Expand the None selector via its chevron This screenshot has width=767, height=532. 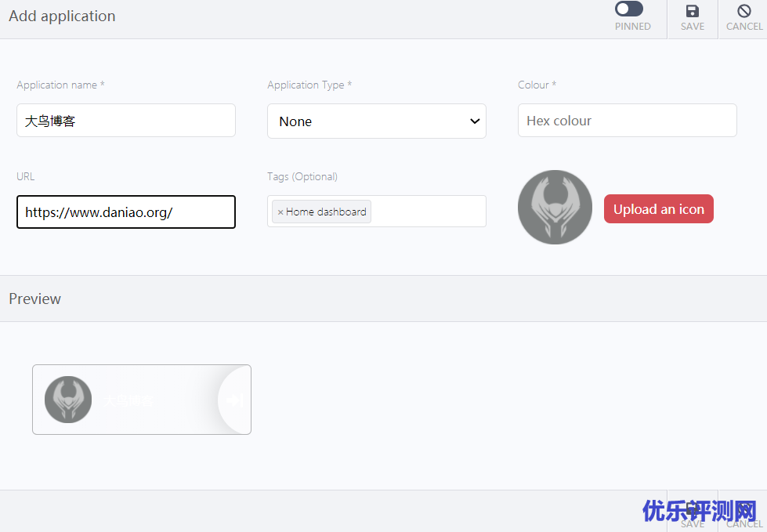(x=474, y=121)
